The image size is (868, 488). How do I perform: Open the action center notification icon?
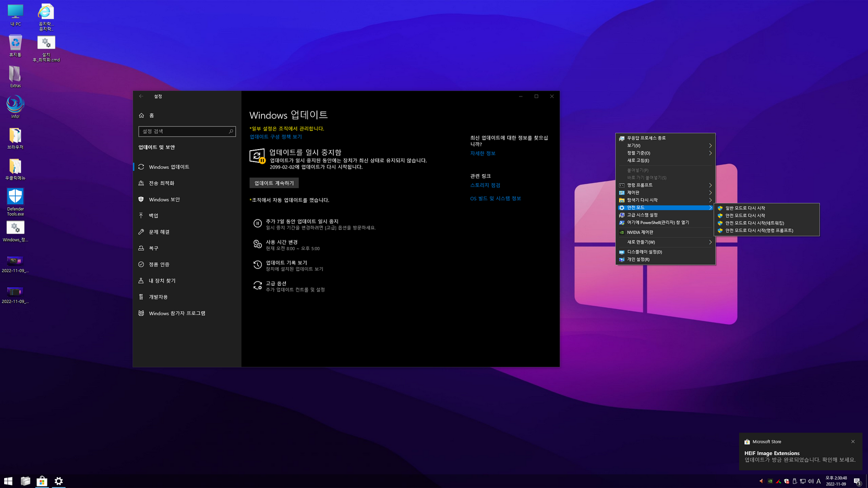click(x=858, y=481)
